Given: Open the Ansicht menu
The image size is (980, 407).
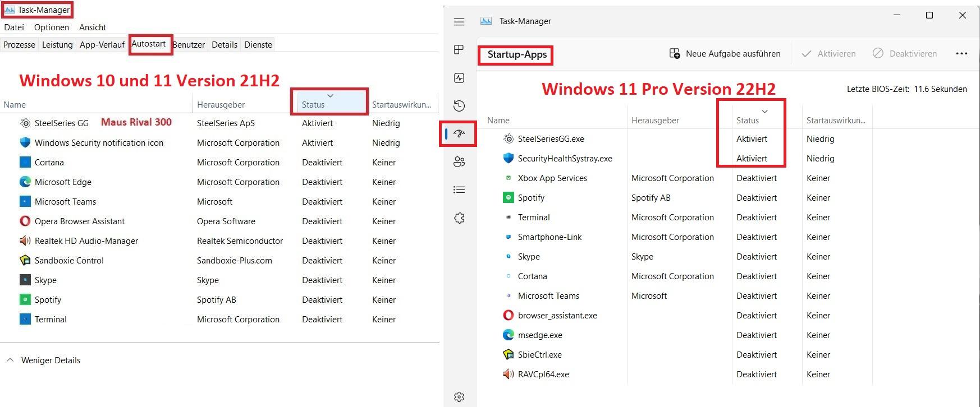Looking at the screenshot, I should pyautogui.click(x=93, y=27).
